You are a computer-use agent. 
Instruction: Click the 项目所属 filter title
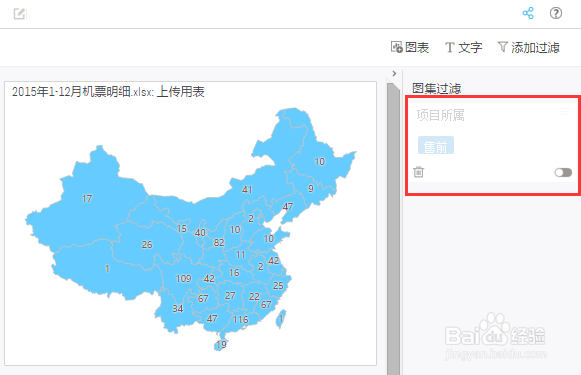[x=440, y=115]
